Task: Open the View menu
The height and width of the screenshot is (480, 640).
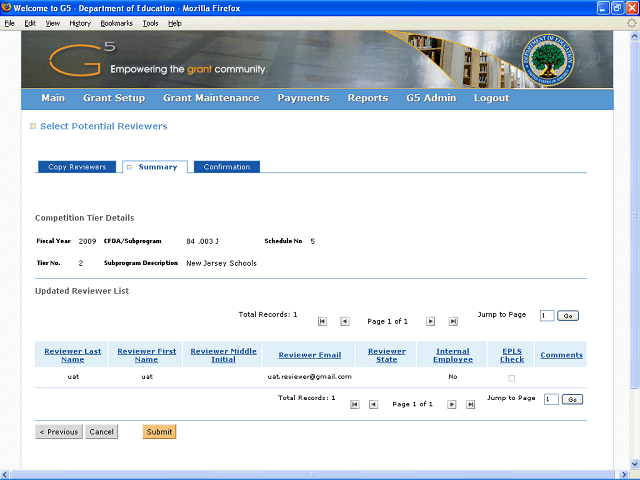Action: click(53, 23)
